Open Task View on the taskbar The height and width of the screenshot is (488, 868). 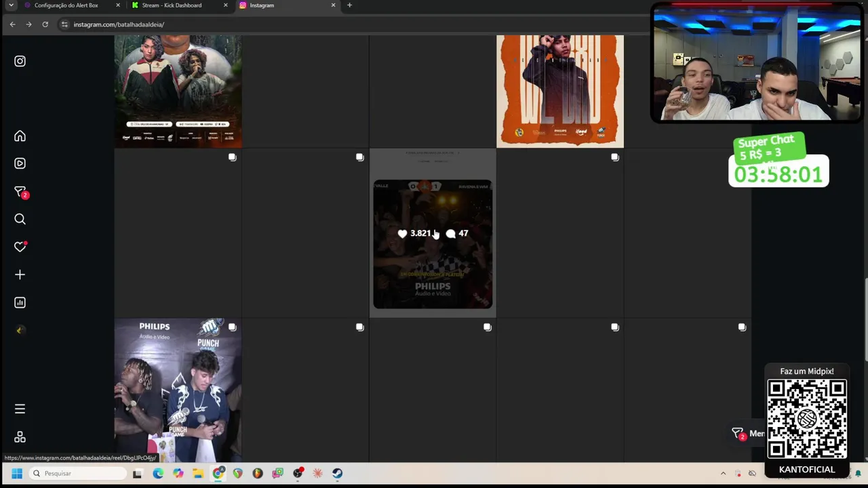pyautogui.click(x=138, y=474)
